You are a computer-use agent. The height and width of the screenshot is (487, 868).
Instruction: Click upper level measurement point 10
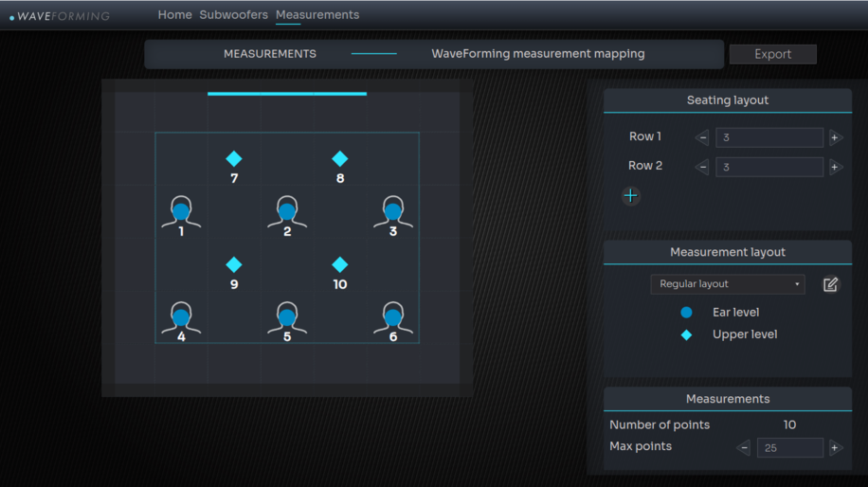click(x=340, y=265)
